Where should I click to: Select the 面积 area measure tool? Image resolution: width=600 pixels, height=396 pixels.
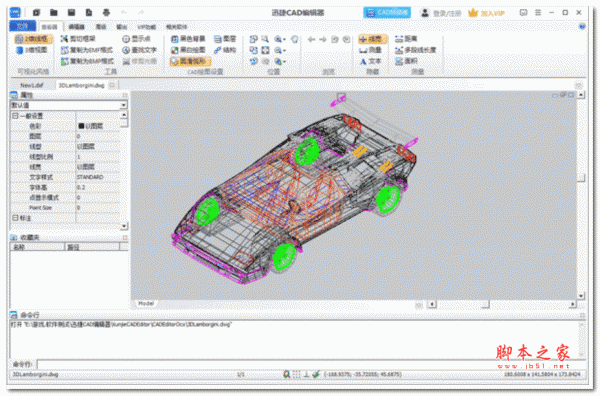406,61
